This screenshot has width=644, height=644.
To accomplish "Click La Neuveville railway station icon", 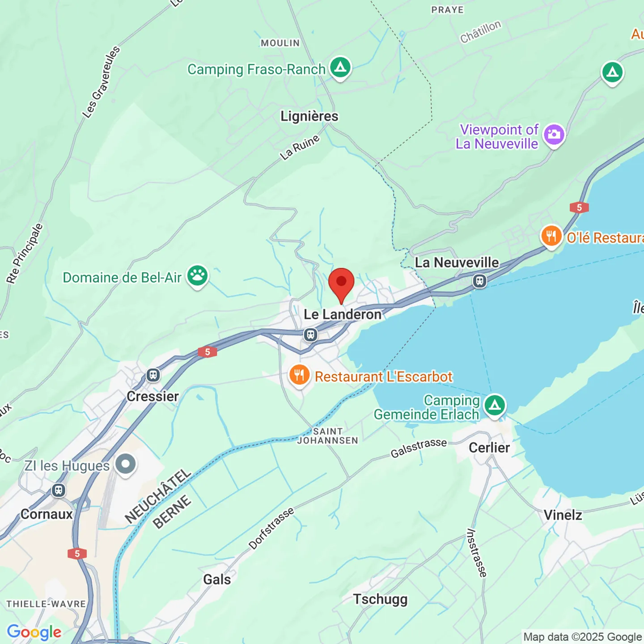I will tap(479, 281).
